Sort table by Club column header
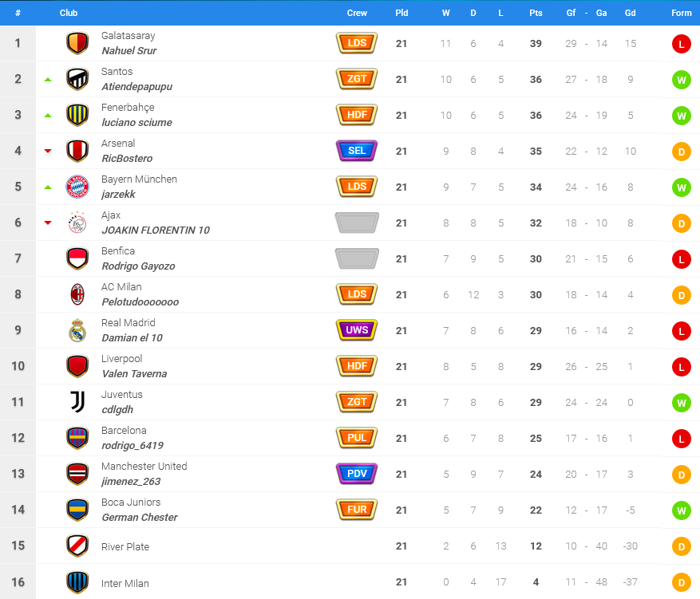700x599 pixels. 69,13
